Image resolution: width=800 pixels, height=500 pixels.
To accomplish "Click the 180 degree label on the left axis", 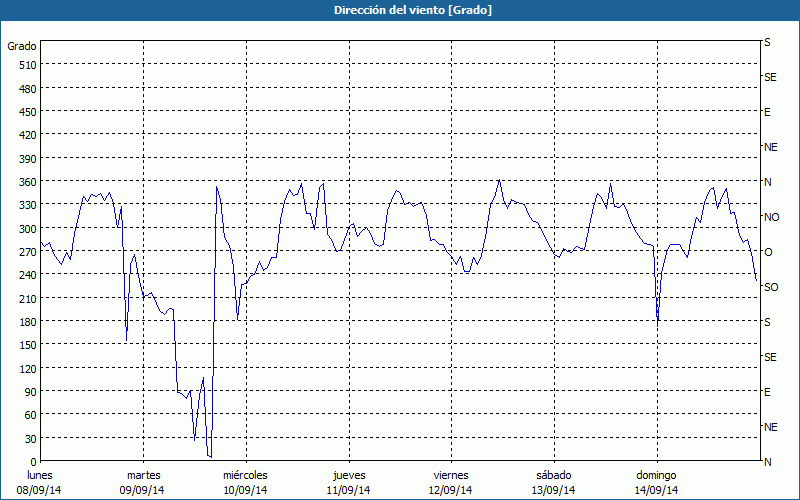I will click(x=27, y=321).
